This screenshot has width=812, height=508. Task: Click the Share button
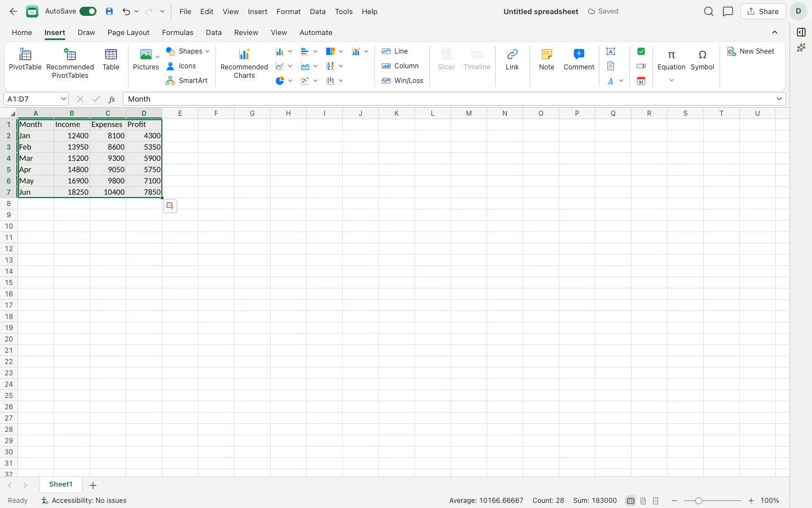763,11
